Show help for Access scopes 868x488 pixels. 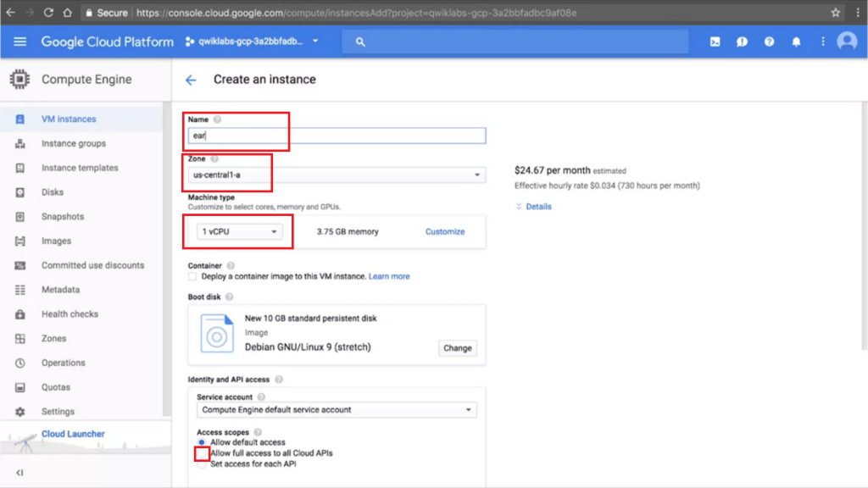click(x=258, y=432)
